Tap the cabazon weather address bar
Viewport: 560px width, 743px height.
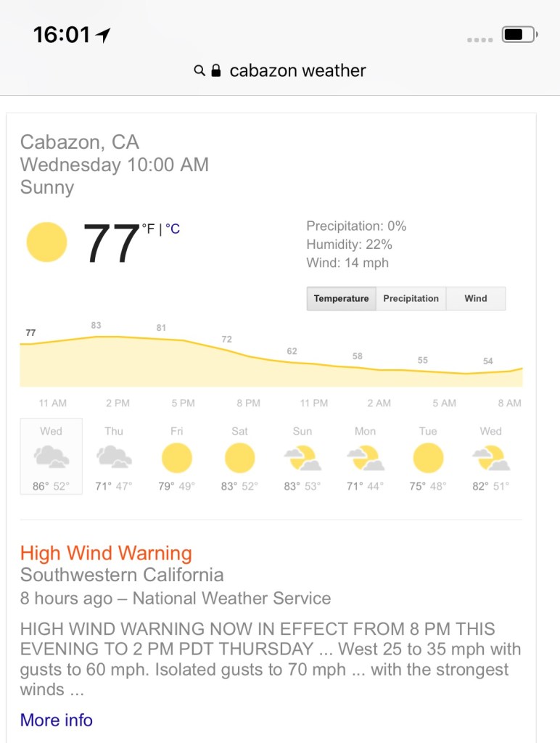(x=297, y=70)
